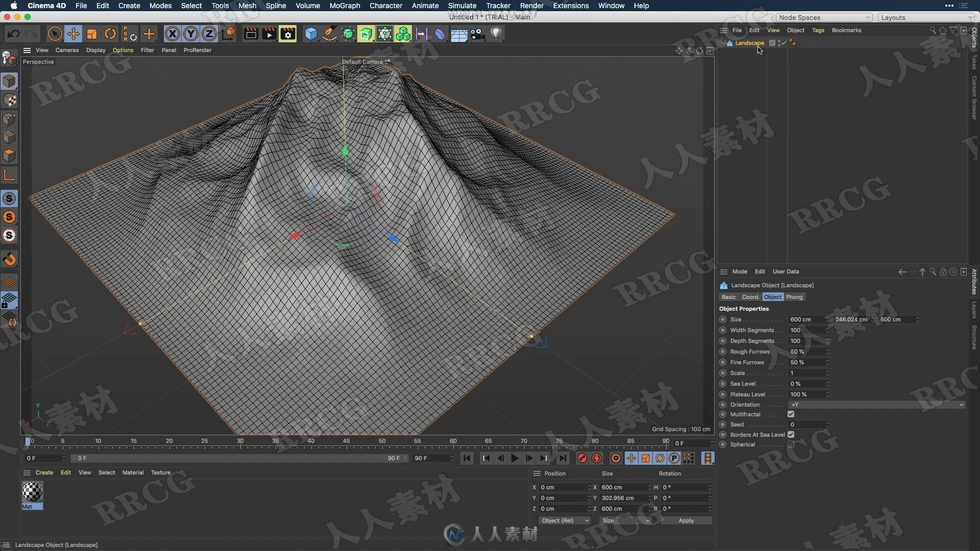
Task: Click the record active objects button
Action: coord(582,458)
